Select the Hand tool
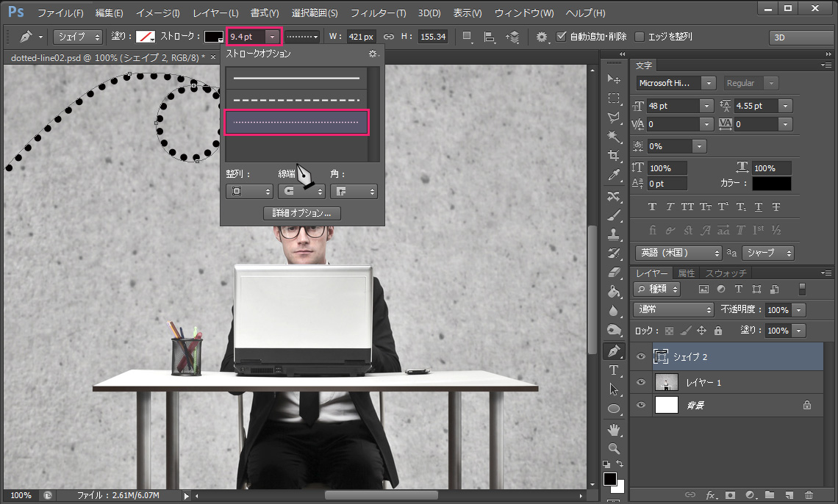Viewport: 838px width, 504px height. [614, 428]
